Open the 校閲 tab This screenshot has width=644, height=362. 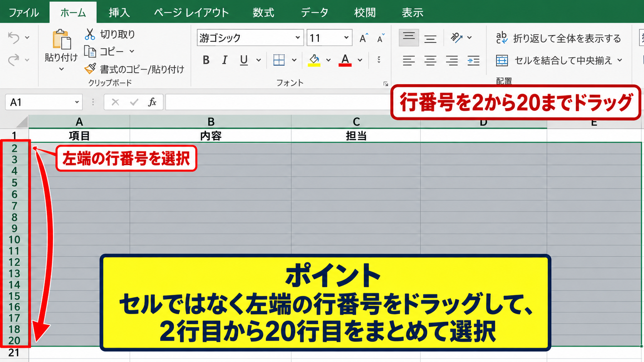click(365, 13)
